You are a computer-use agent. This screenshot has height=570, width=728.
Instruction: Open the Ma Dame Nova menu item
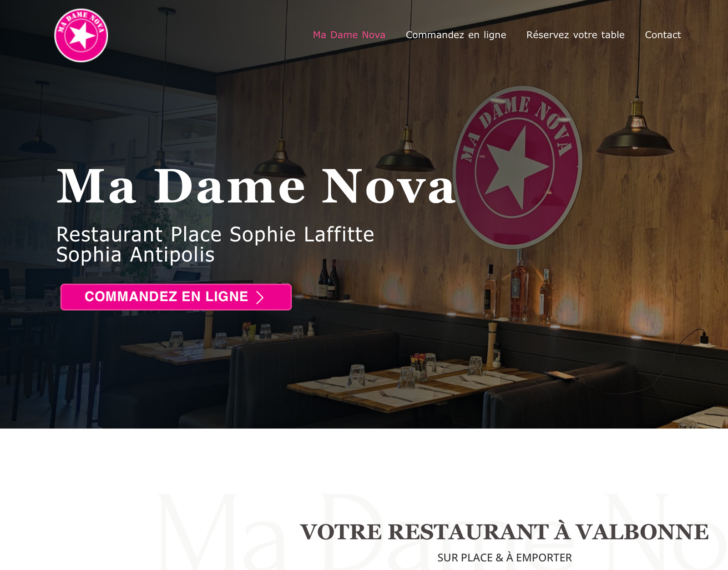349,35
